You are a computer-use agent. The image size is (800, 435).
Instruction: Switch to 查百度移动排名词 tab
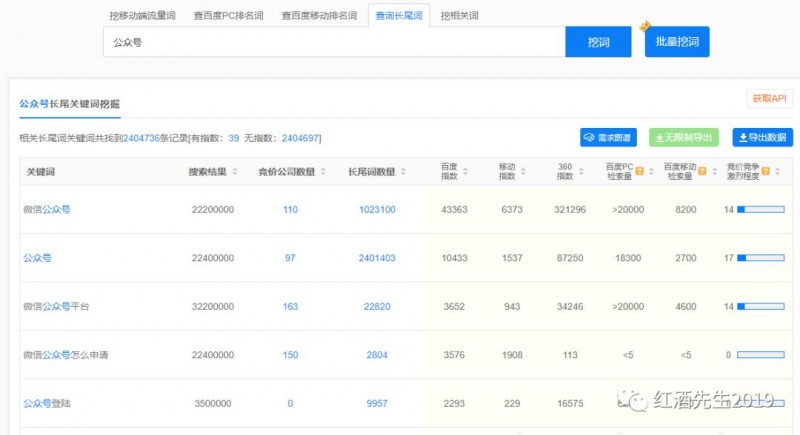[x=319, y=16]
